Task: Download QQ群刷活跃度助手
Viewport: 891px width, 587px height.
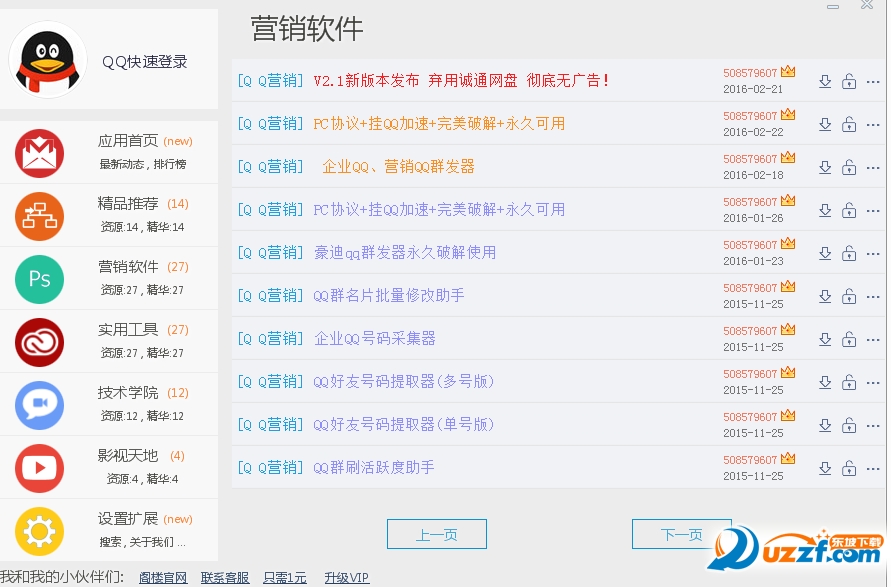Action: click(x=825, y=468)
